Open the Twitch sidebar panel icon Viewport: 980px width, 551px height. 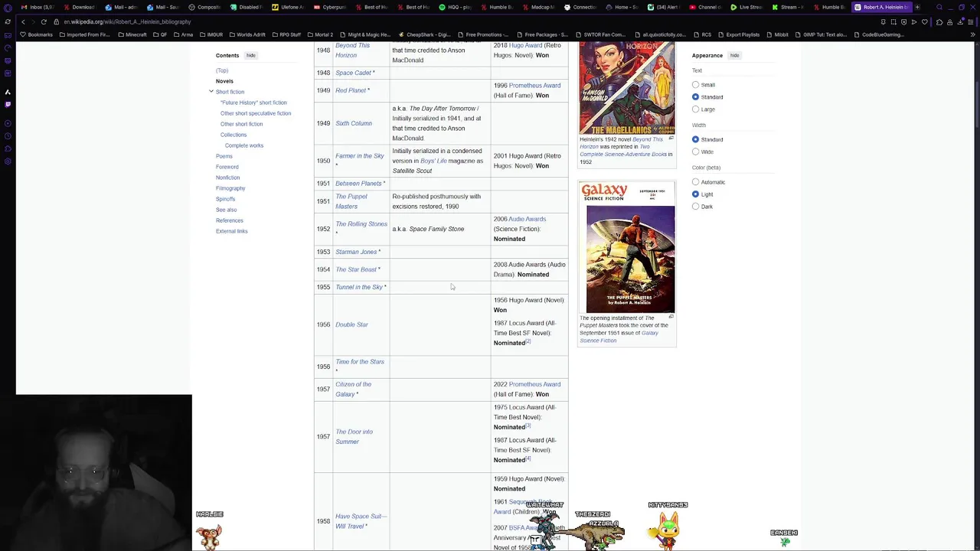click(8, 104)
